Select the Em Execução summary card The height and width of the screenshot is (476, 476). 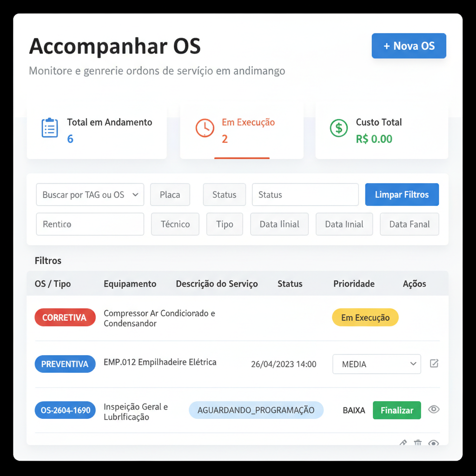(242, 131)
